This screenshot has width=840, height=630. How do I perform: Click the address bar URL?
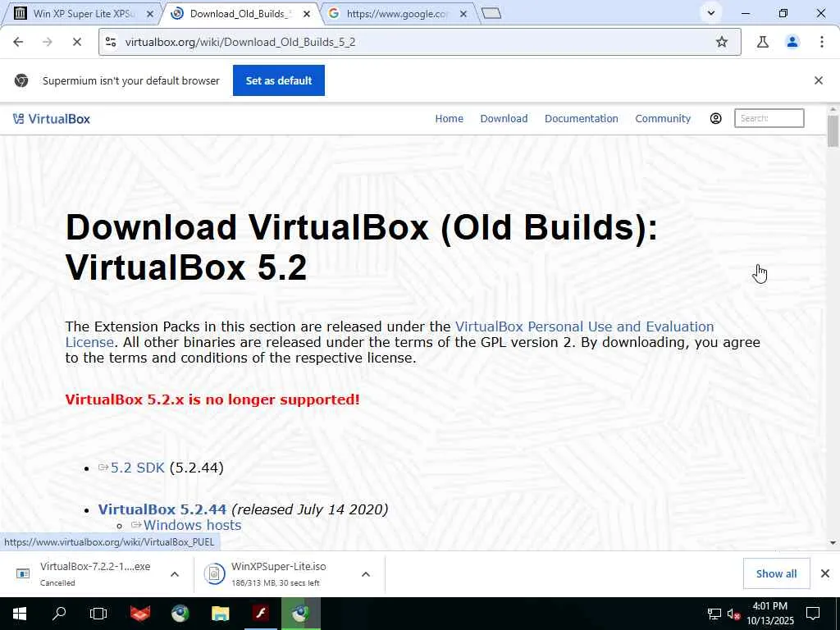pos(240,42)
